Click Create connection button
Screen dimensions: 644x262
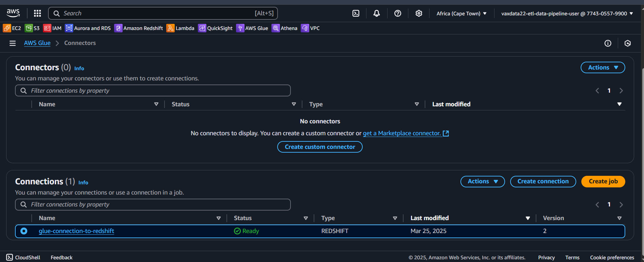[543, 182]
